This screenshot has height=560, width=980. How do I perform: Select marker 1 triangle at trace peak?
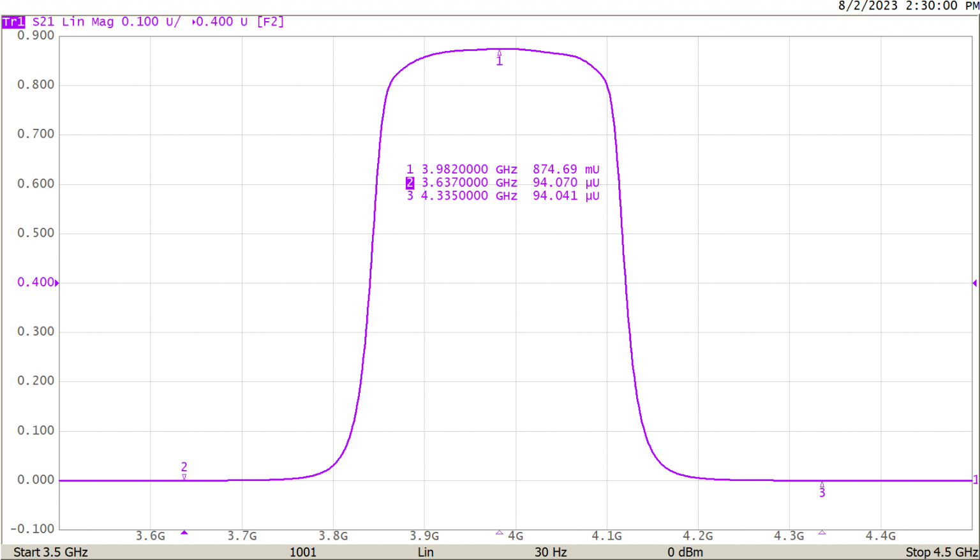click(x=499, y=53)
